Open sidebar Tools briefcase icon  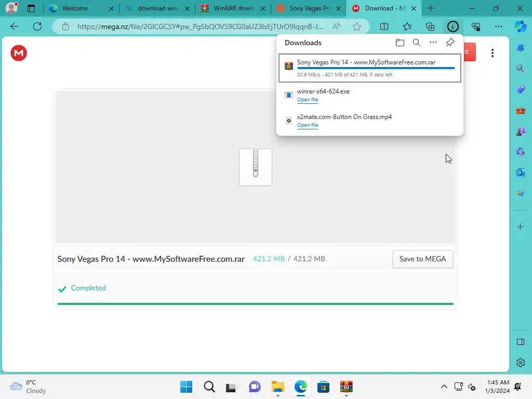point(521,110)
